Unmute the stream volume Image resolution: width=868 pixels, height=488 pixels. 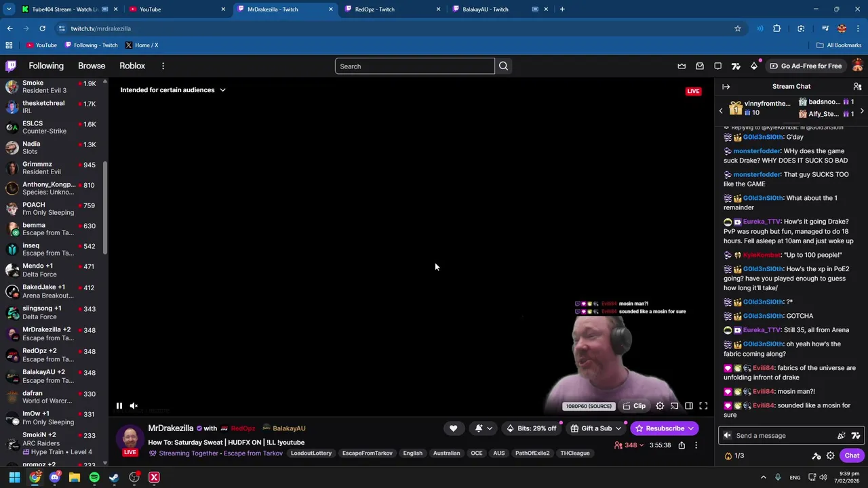click(134, 406)
